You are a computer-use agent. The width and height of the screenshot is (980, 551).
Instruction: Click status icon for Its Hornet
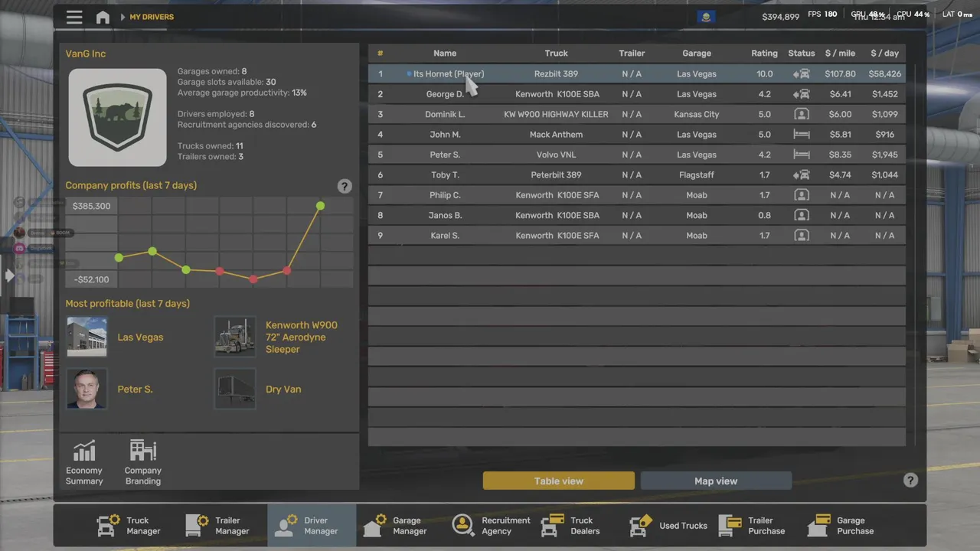point(802,74)
